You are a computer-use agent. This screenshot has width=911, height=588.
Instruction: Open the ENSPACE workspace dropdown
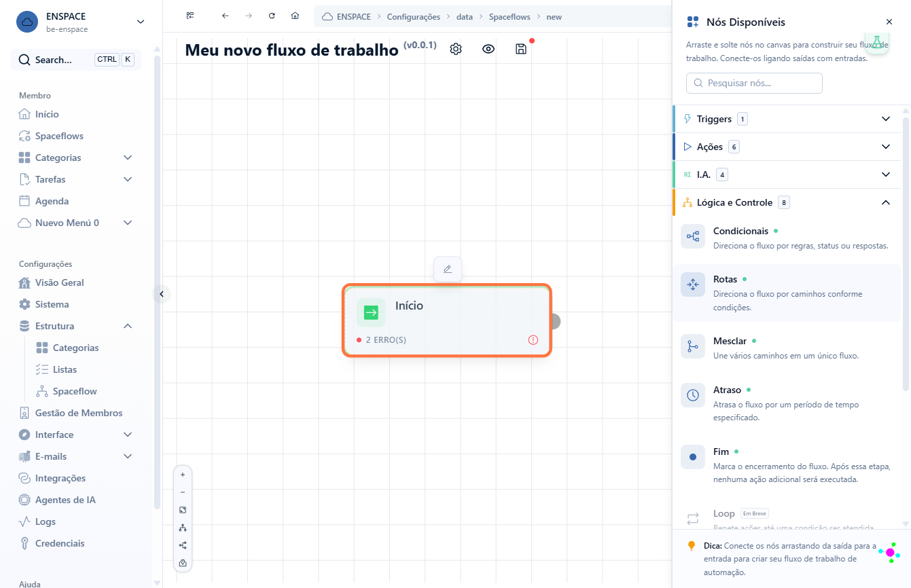coord(80,22)
